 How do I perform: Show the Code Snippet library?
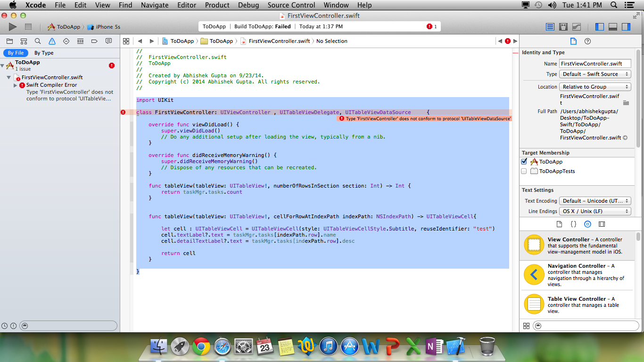tap(574, 224)
